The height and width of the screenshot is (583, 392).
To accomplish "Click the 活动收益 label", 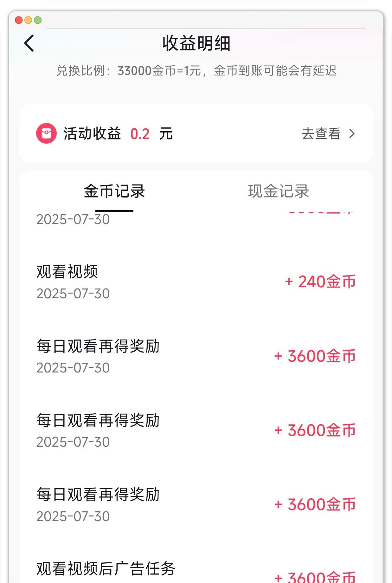I will pyautogui.click(x=92, y=134).
